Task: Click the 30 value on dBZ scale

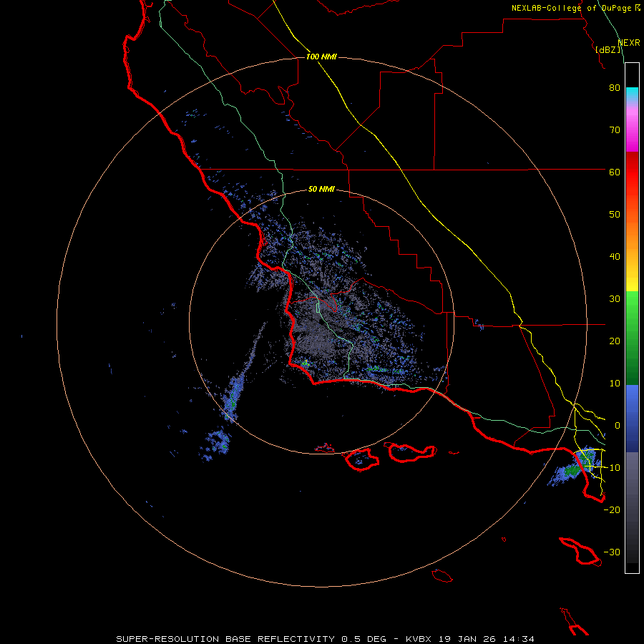Action: 615,299
